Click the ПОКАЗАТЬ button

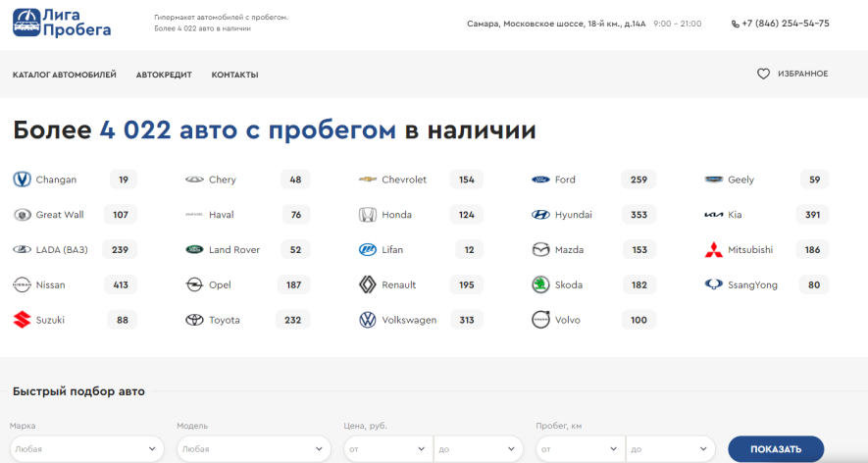coord(776,449)
